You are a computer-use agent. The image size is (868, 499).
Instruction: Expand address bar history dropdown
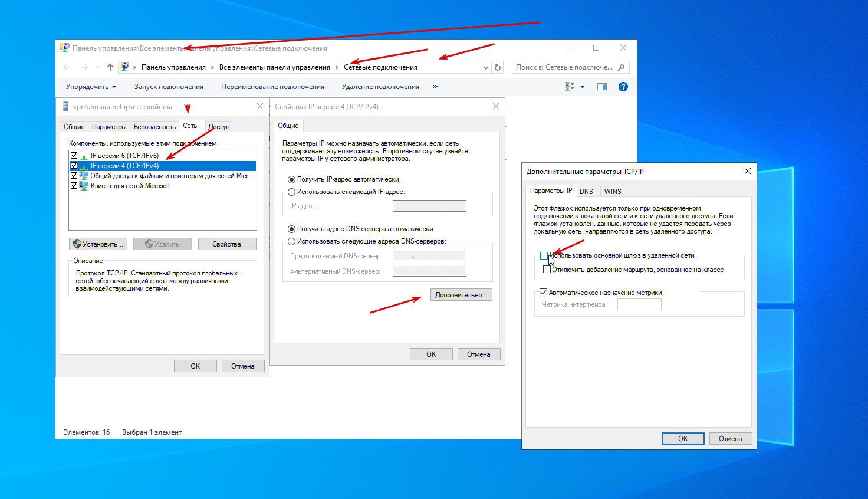(x=486, y=67)
